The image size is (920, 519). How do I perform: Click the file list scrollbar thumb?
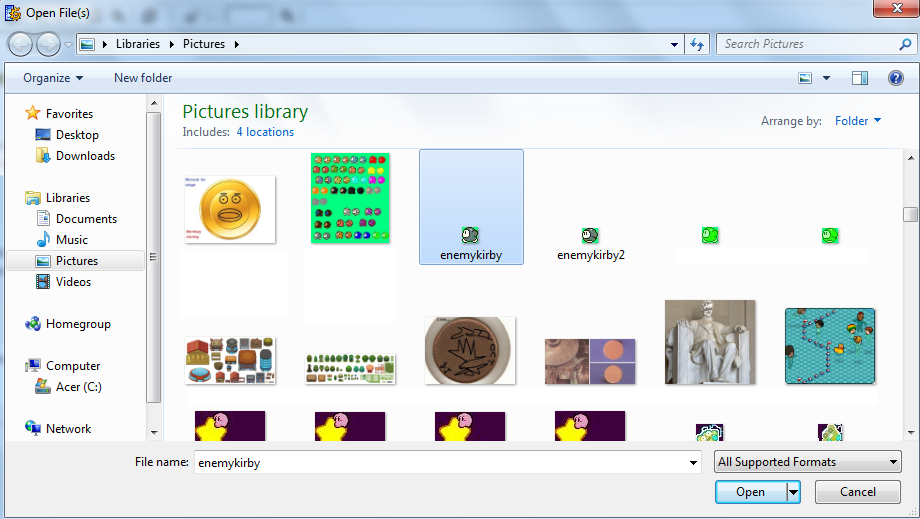(x=911, y=214)
